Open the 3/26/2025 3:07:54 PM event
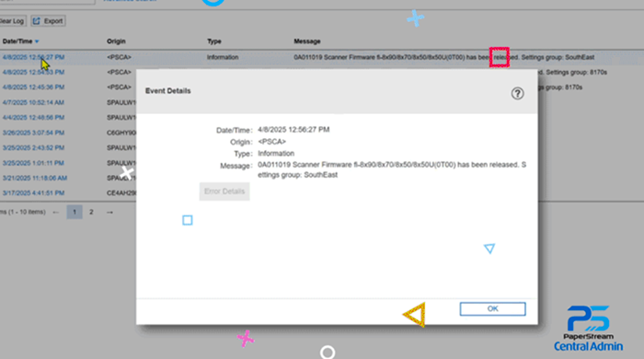644x359 pixels. pyautogui.click(x=33, y=133)
